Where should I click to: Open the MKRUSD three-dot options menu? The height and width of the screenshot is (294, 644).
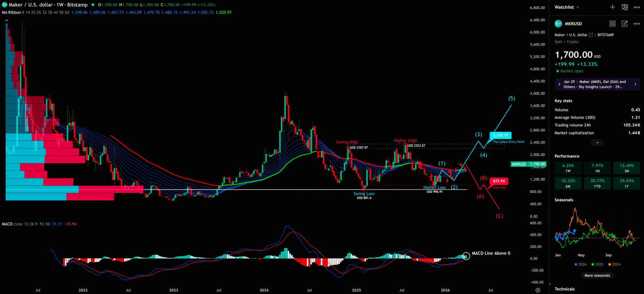[x=637, y=24]
